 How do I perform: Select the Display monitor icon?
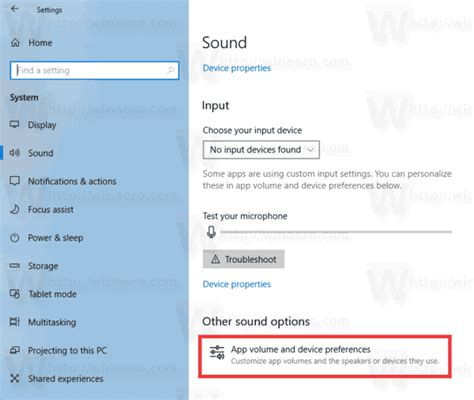point(15,124)
